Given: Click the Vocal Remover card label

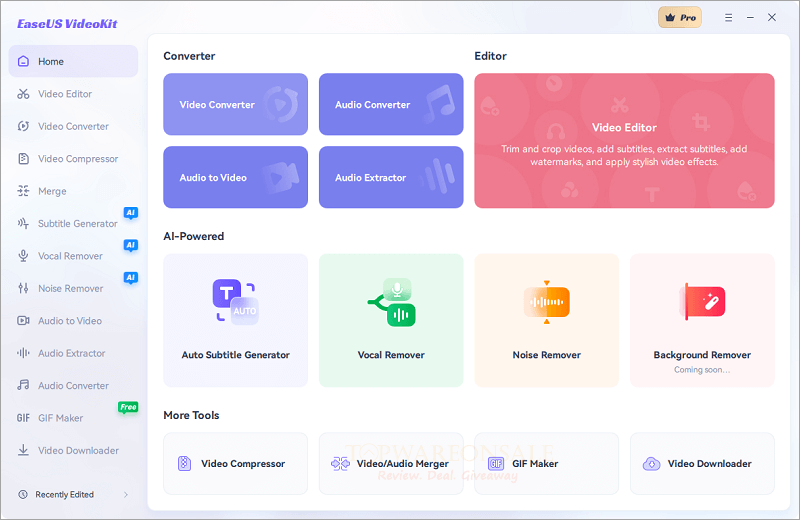Looking at the screenshot, I should (391, 355).
